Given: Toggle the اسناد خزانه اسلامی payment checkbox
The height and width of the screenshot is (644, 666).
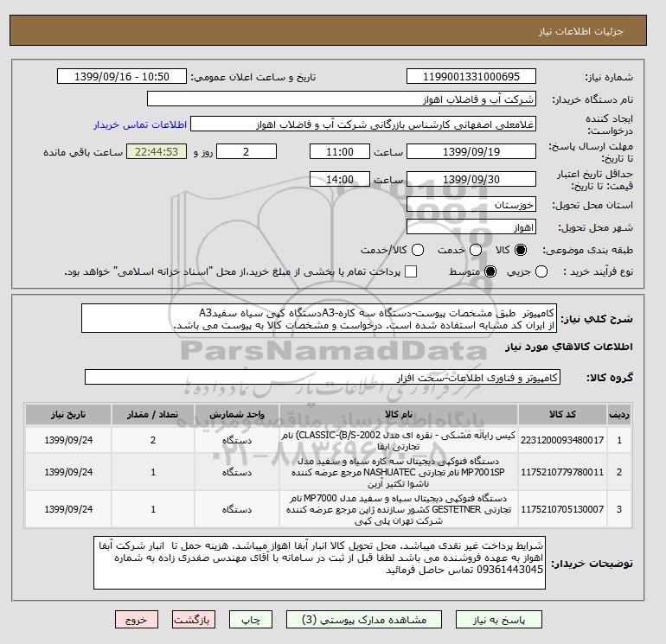Looking at the screenshot, I should 411,271.
